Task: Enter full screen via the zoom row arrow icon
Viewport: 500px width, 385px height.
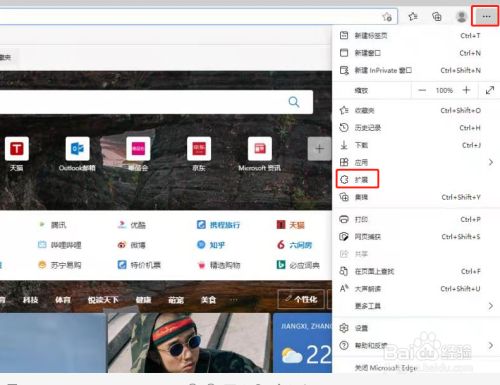Action: pos(490,90)
